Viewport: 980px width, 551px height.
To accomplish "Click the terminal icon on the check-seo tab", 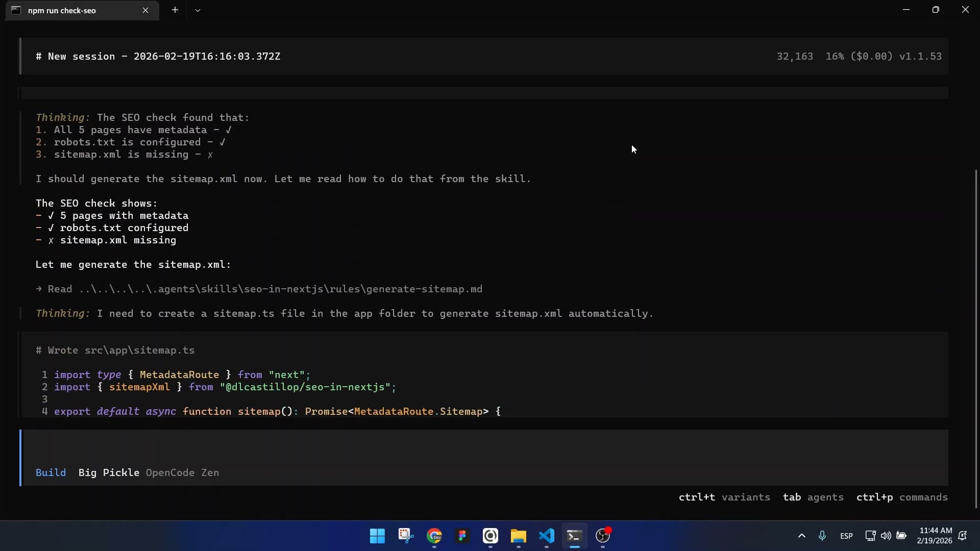I will click(x=16, y=10).
